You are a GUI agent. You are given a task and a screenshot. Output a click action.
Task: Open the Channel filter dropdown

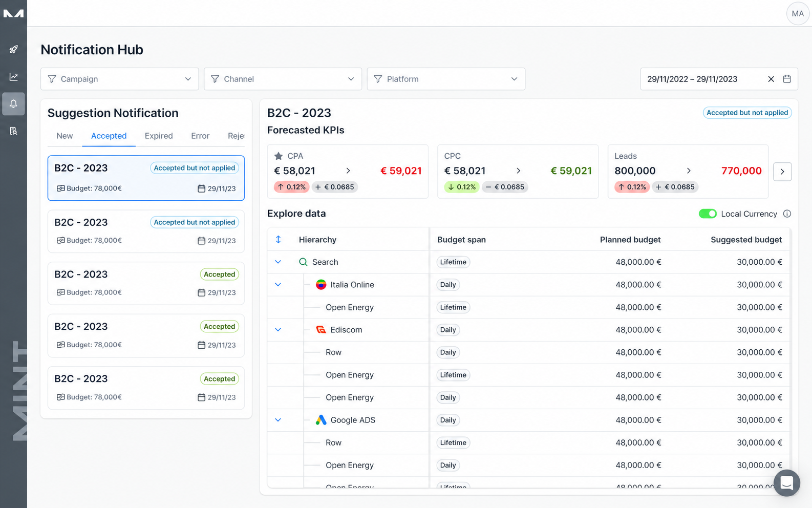click(x=283, y=79)
